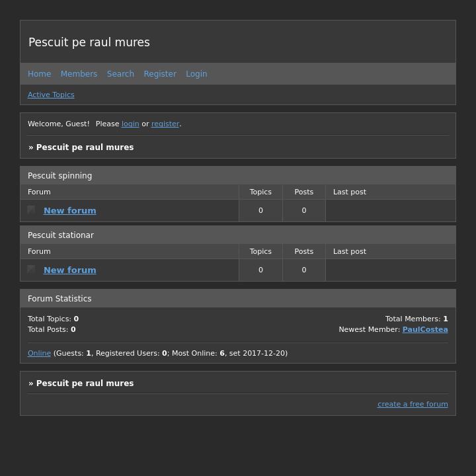
Task: Click Login in the top navigation bar
Action: 196,74
